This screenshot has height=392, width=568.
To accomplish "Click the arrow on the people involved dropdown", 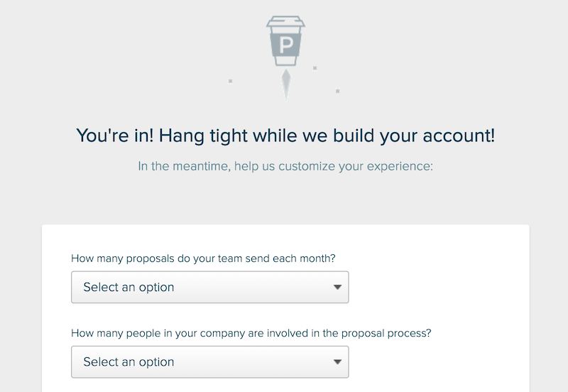I will coord(337,362).
